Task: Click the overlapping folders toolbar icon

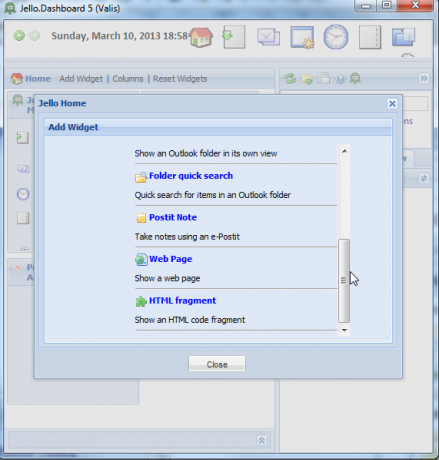Action: tap(403, 37)
